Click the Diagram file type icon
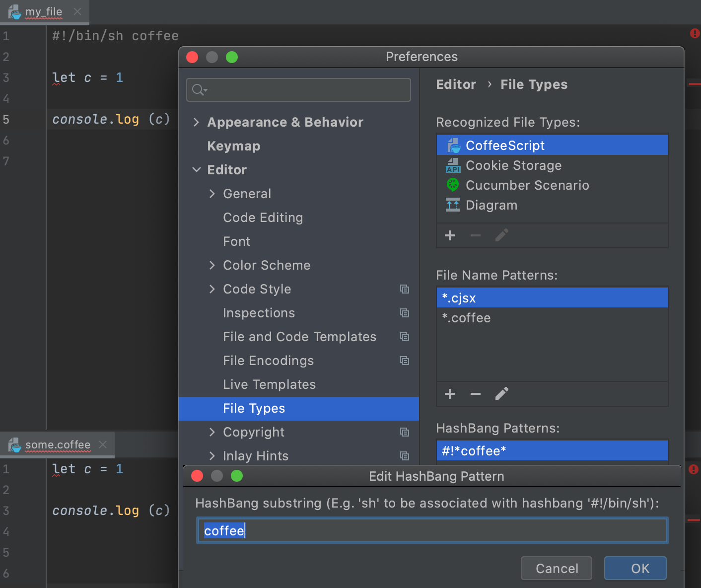The width and height of the screenshot is (701, 588). pos(453,205)
